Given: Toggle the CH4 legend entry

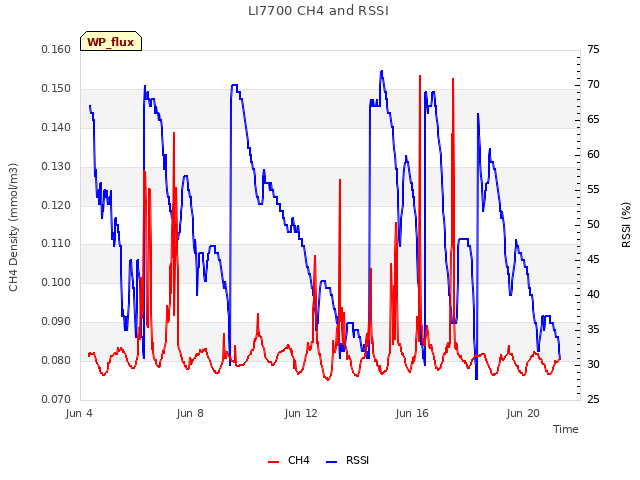Looking at the screenshot, I should pos(289,460).
